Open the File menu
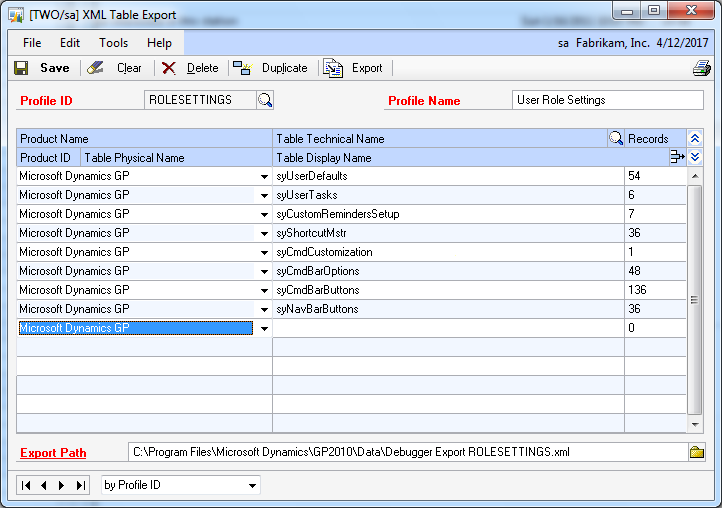Viewport: 722px width, 508px height. click(x=32, y=43)
